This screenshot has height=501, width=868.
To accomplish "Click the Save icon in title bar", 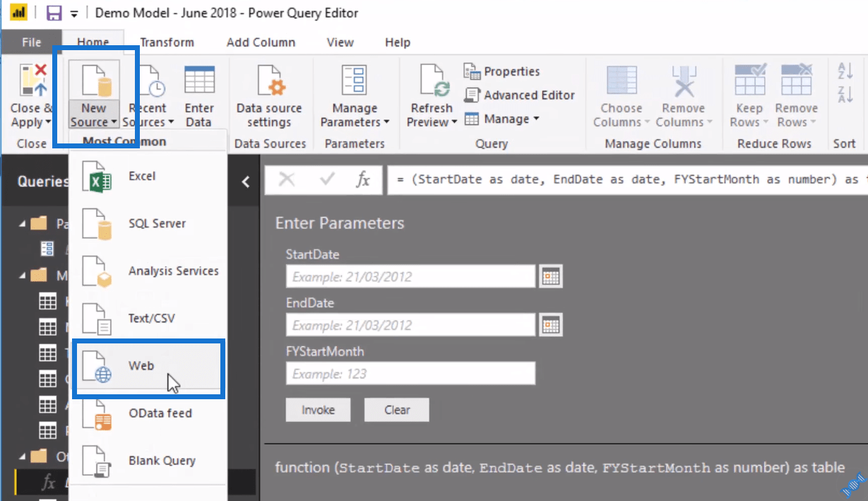I will [x=54, y=13].
